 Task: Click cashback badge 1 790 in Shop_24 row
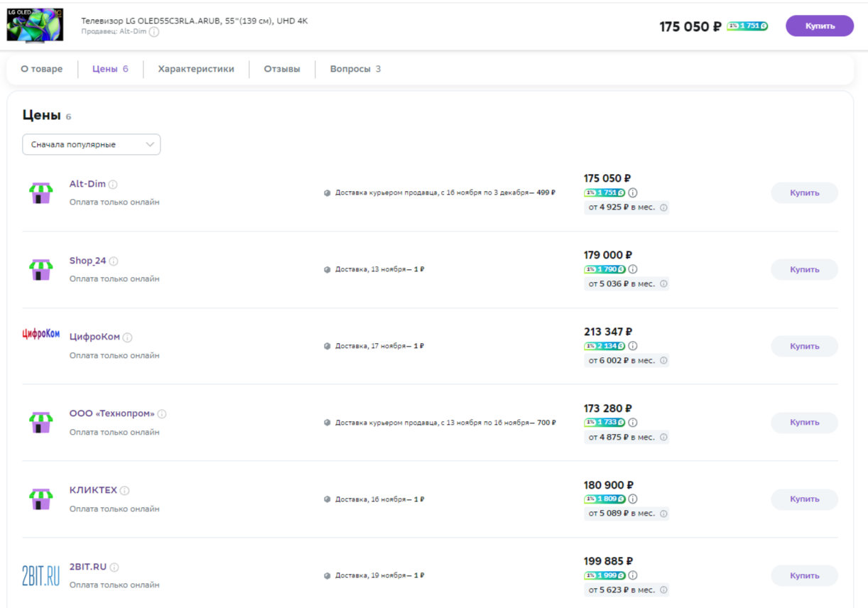[x=604, y=269]
